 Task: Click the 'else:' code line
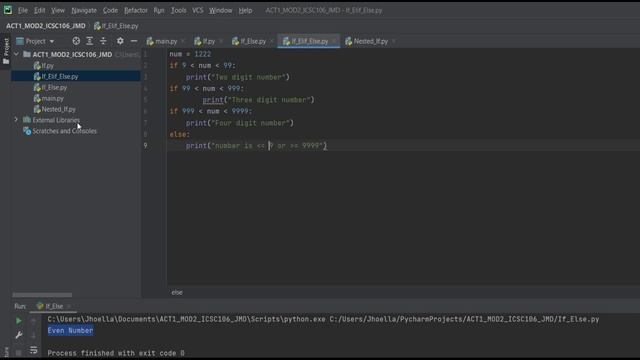(x=180, y=134)
